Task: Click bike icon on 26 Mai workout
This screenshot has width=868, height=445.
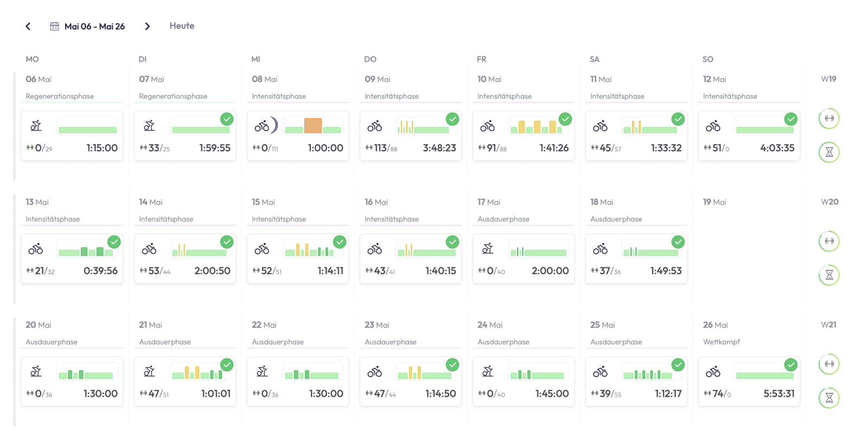Action: click(713, 372)
